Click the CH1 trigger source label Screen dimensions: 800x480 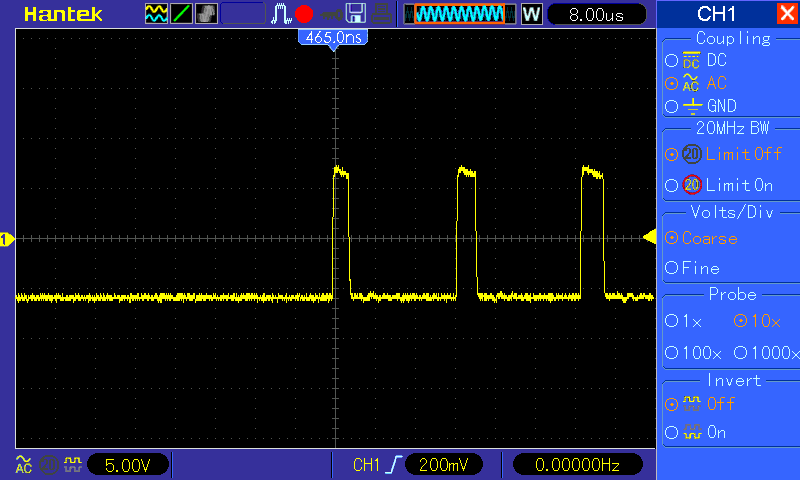pyautogui.click(x=366, y=465)
